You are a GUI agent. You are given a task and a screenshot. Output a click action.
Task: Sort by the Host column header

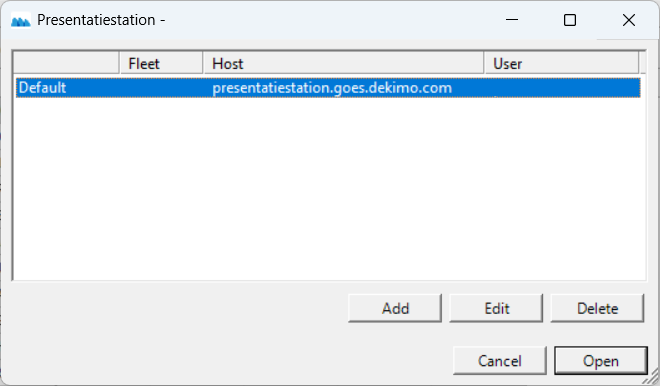pyautogui.click(x=344, y=64)
